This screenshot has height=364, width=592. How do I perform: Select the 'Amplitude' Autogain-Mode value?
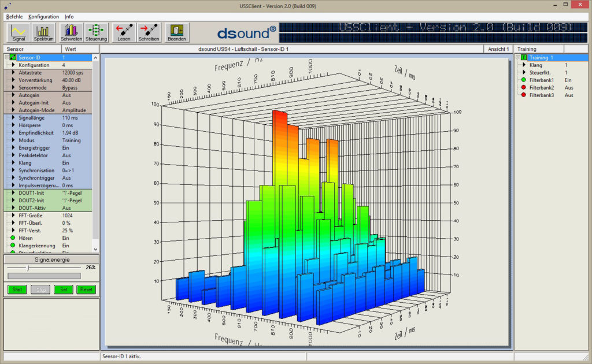pyautogui.click(x=74, y=110)
